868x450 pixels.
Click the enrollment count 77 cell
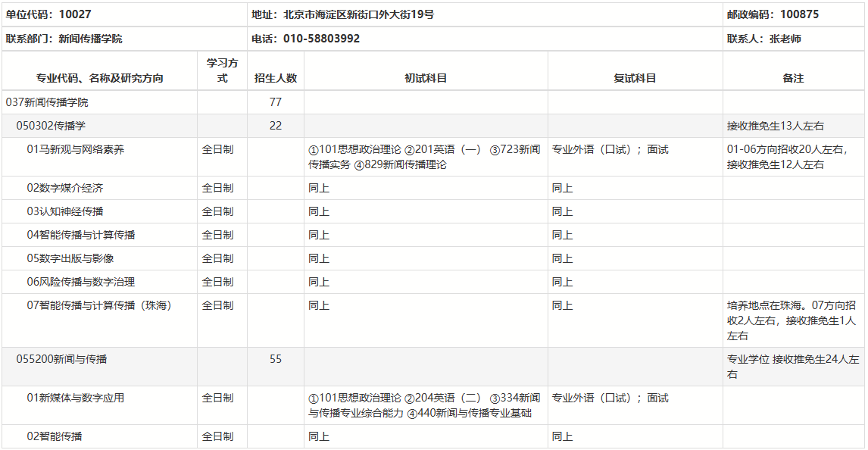pos(276,102)
